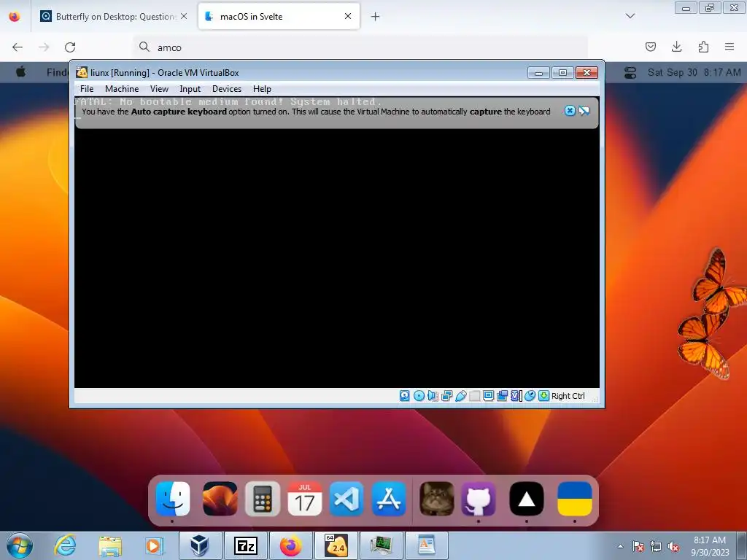Click the address bar containing amco

click(x=360, y=47)
